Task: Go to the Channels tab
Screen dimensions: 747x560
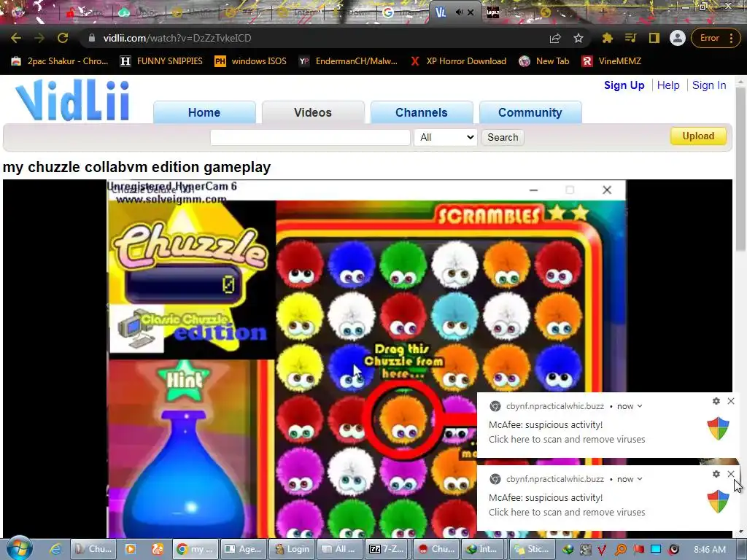Action: pos(421,112)
